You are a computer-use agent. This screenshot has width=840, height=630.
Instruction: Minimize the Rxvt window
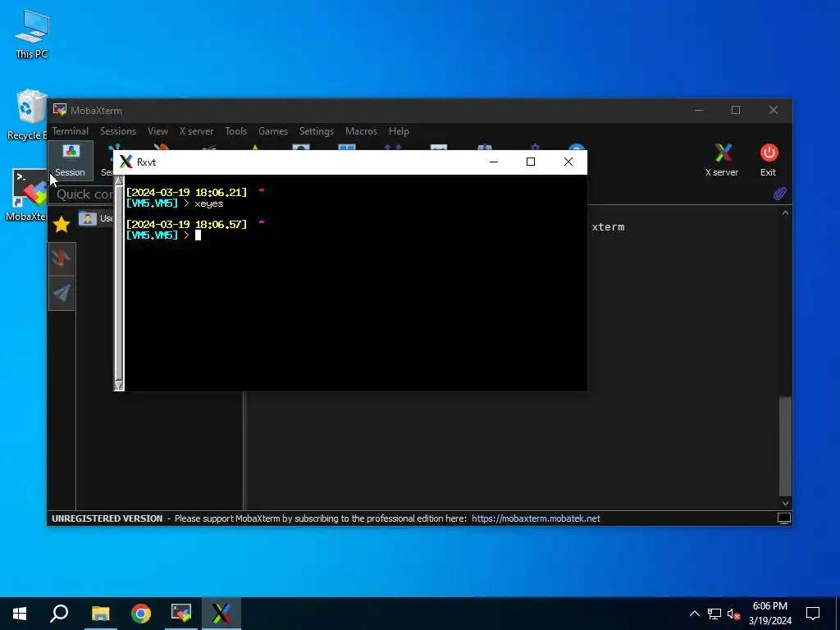pyautogui.click(x=494, y=162)
